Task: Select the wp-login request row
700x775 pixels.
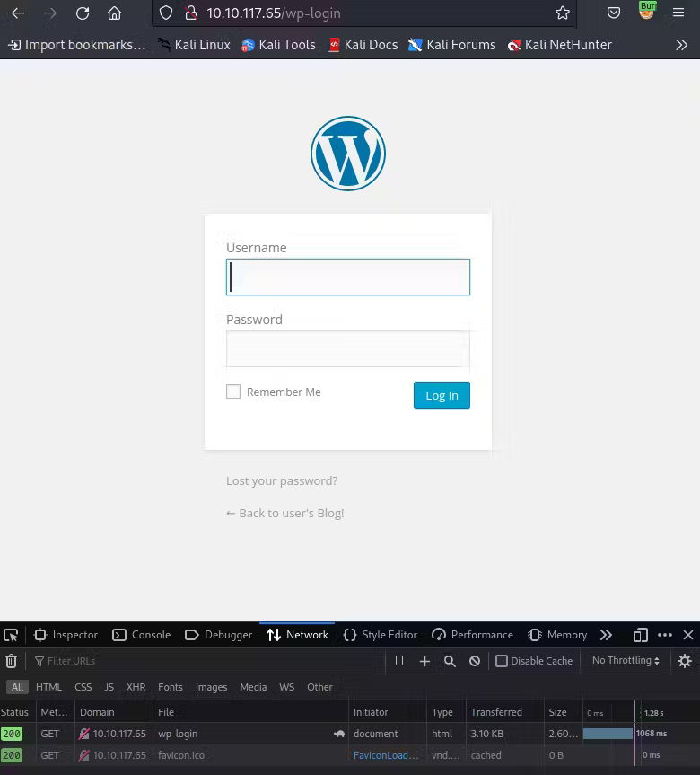Action: click(x=350, y=734)
